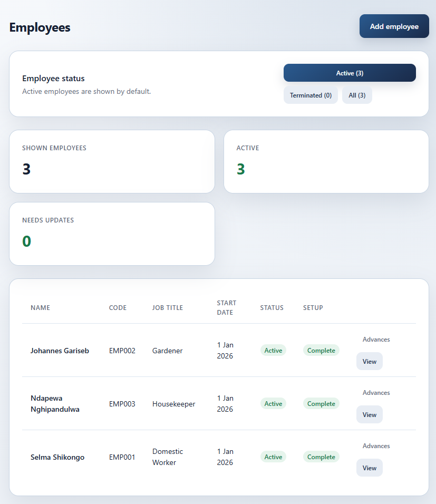
Task: Click the CODE column header
Action: point(118,307)
